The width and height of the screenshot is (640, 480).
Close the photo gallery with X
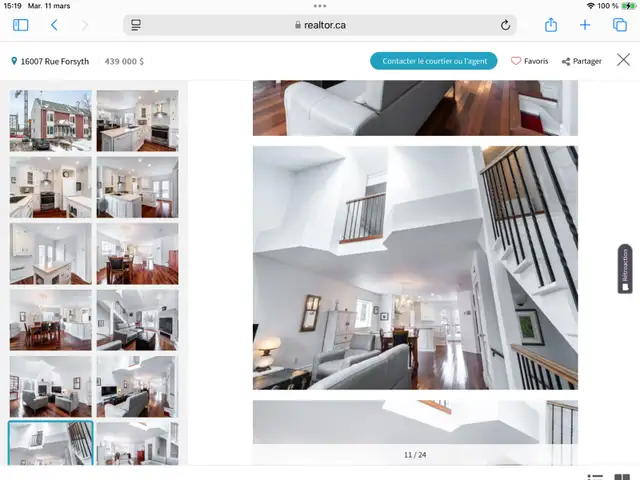[x=623, y=61]
